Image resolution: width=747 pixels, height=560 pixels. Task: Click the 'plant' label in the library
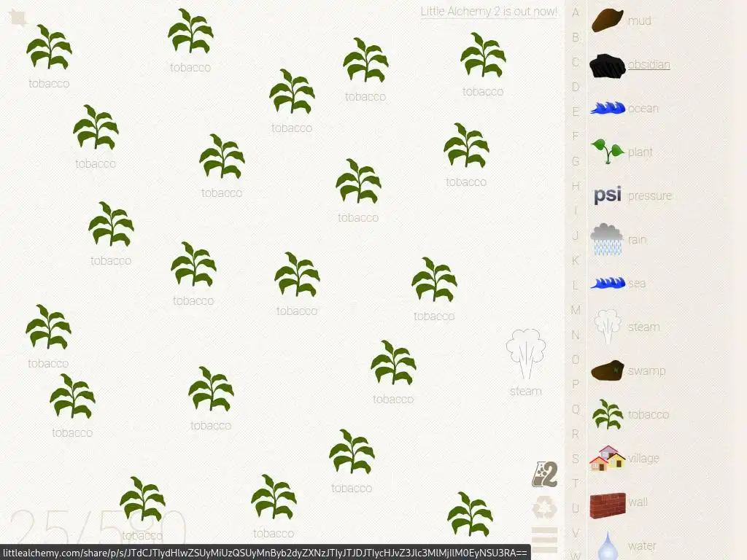coord(640,152)
